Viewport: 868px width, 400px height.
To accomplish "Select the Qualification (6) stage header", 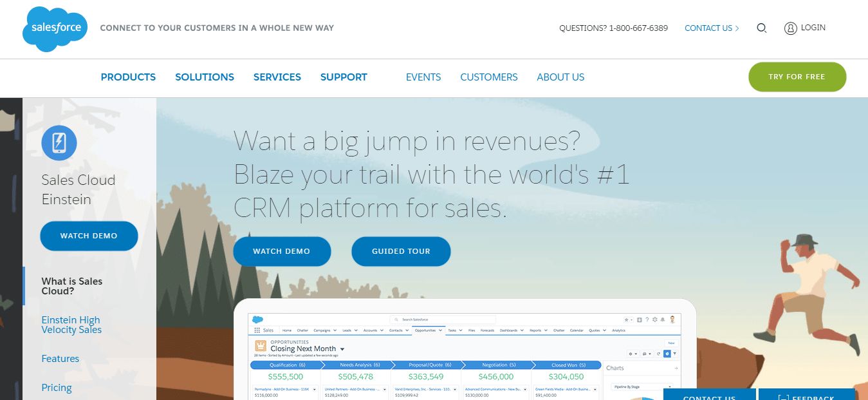I will [x=288, y=365].
